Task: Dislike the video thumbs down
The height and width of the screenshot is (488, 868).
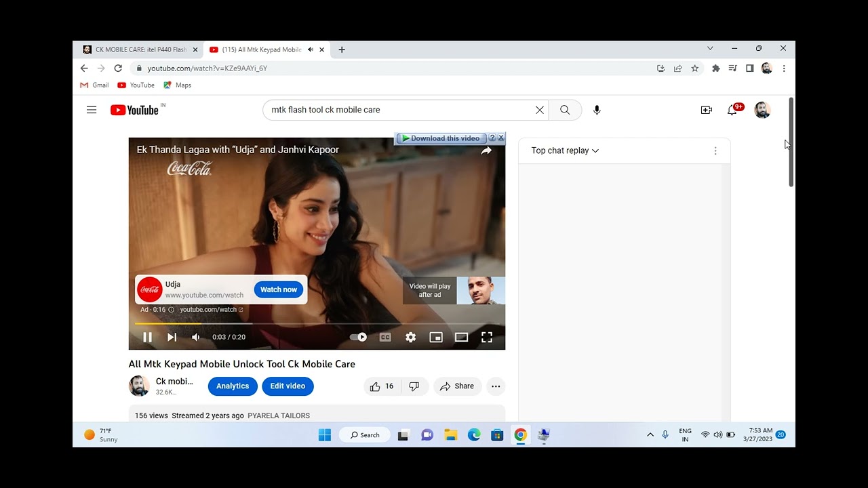Action: pyautogui.click(x=414, y=386)
